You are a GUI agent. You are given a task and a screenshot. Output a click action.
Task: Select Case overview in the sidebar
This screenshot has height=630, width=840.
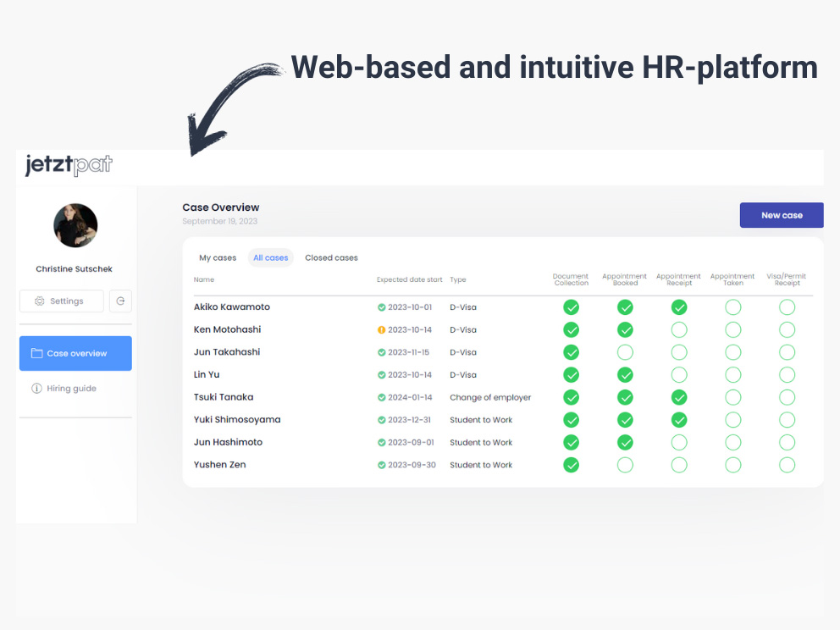click(x=75, y=354)
